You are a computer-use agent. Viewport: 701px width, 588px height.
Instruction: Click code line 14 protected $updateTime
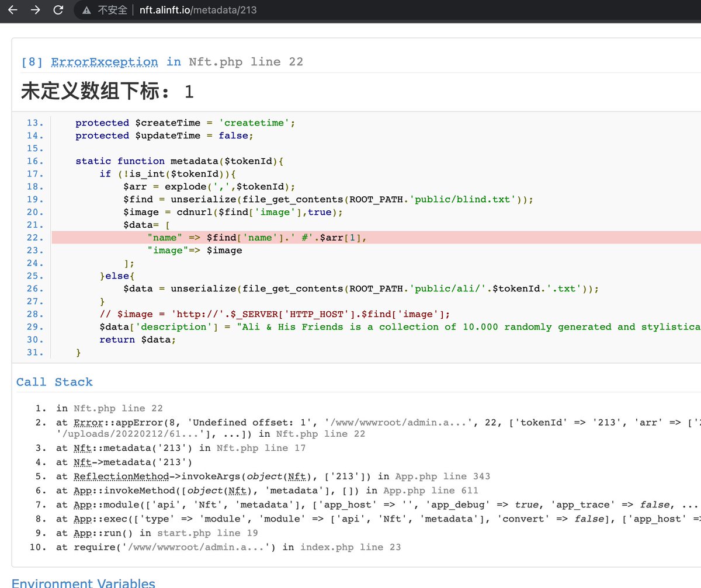165,135
